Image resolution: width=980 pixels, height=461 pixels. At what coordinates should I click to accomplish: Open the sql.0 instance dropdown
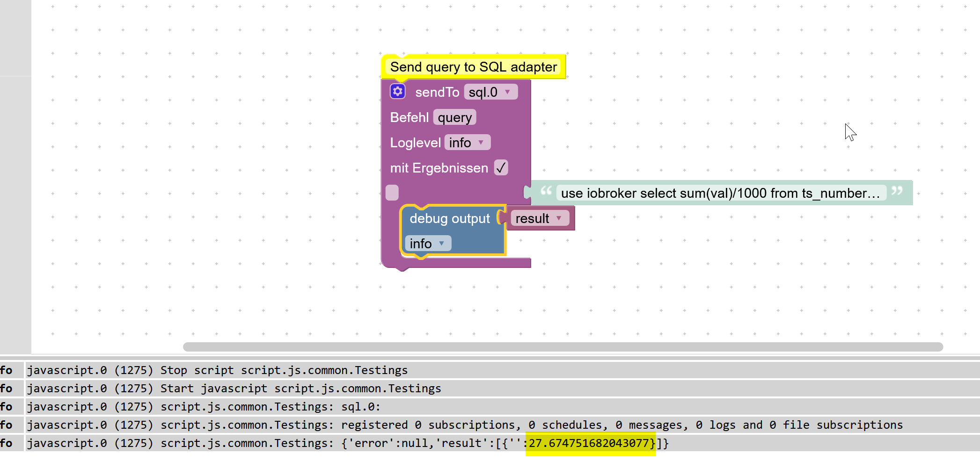tap(490, 92)
